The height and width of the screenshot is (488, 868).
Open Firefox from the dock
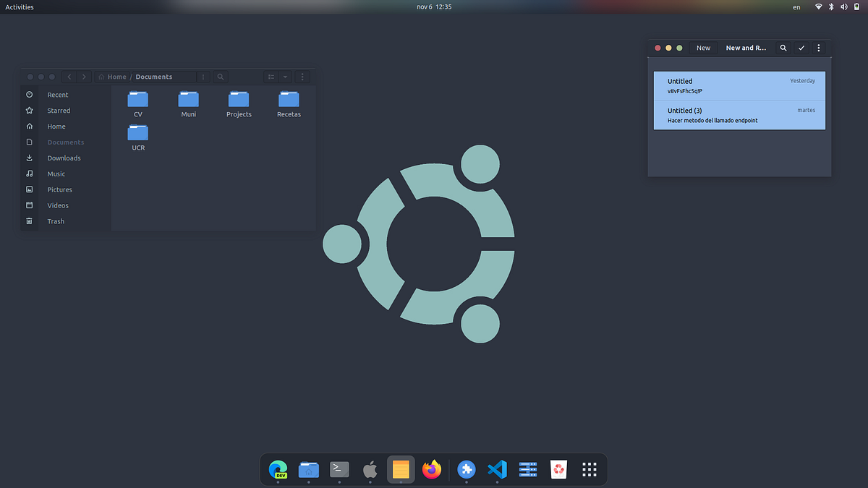click(x=432, y=469)
